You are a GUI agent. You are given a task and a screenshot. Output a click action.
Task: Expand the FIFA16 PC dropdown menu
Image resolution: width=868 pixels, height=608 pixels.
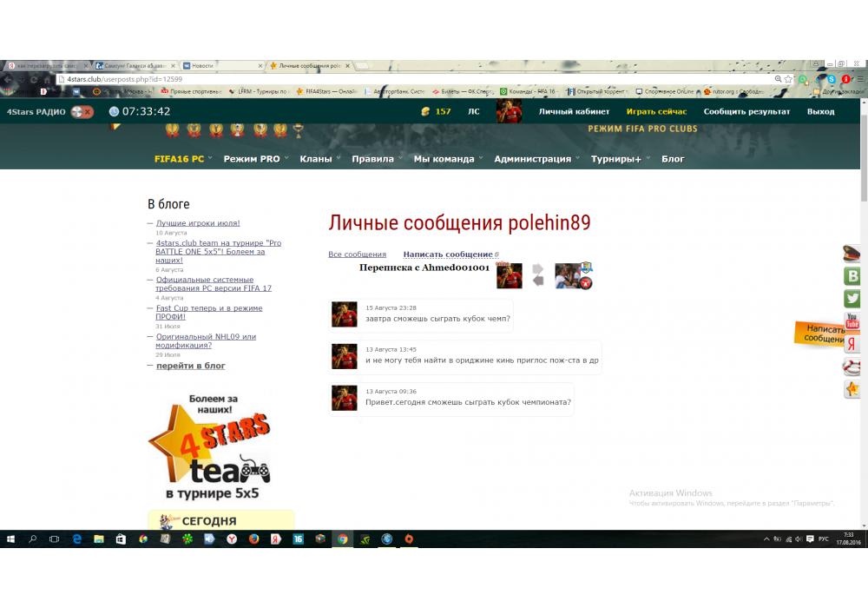point(184,159)
